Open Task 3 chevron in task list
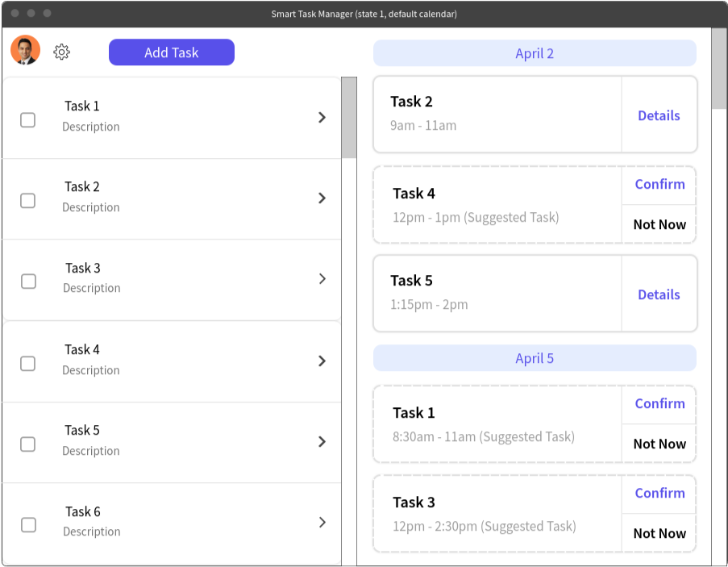The height and width of the screenshot is (567, 728). [x=322, y=279]
